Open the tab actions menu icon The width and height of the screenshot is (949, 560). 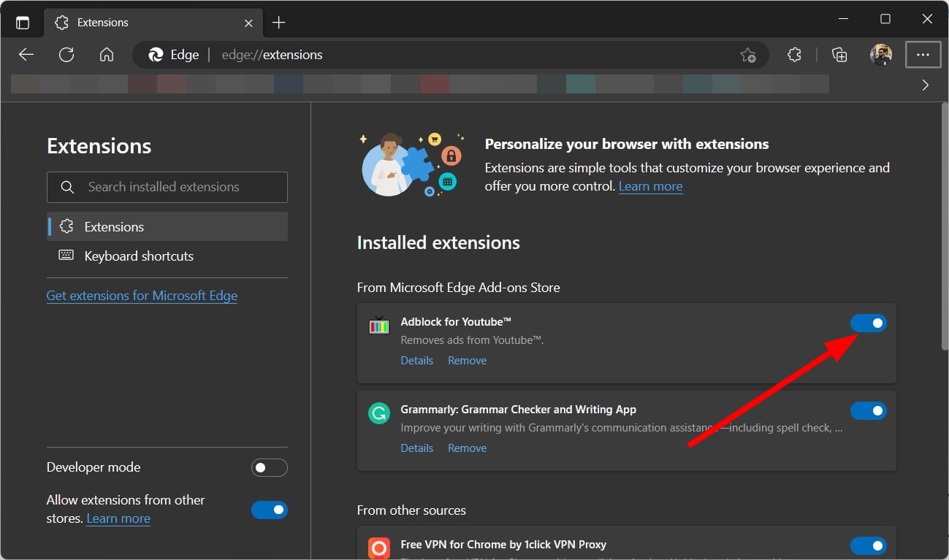23,23
